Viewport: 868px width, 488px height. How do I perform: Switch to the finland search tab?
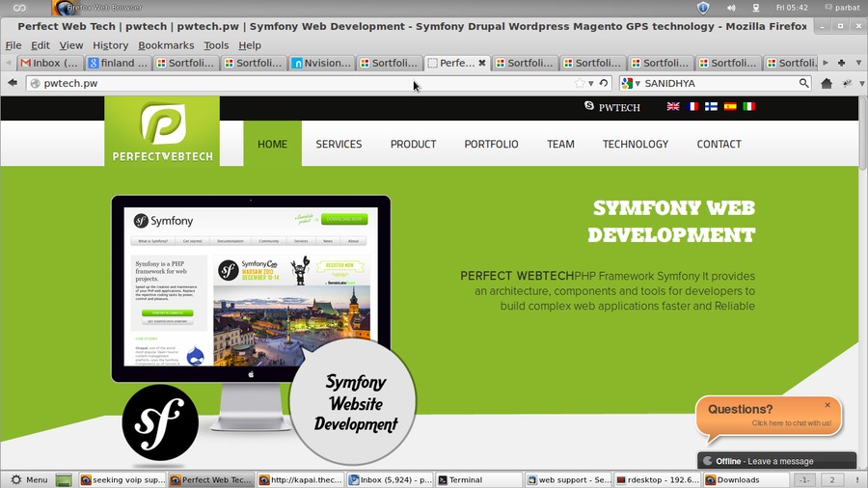click(x=118, y=63)
